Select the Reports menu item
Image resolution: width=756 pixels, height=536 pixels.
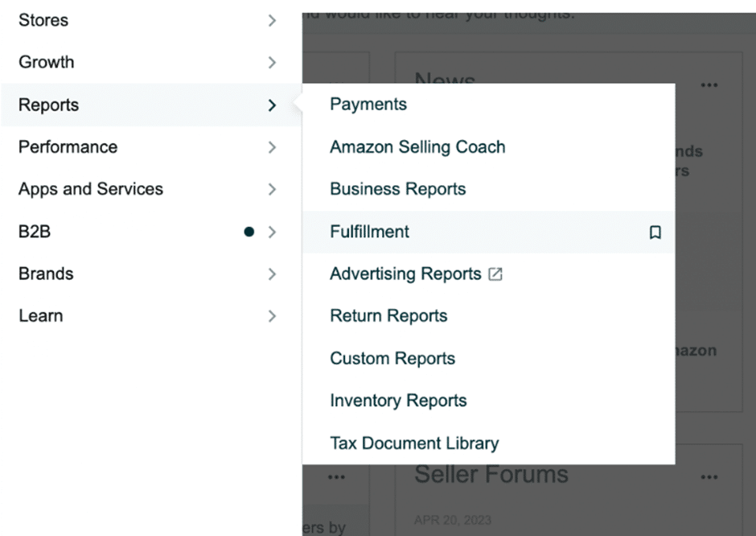[x=151, y=105]
